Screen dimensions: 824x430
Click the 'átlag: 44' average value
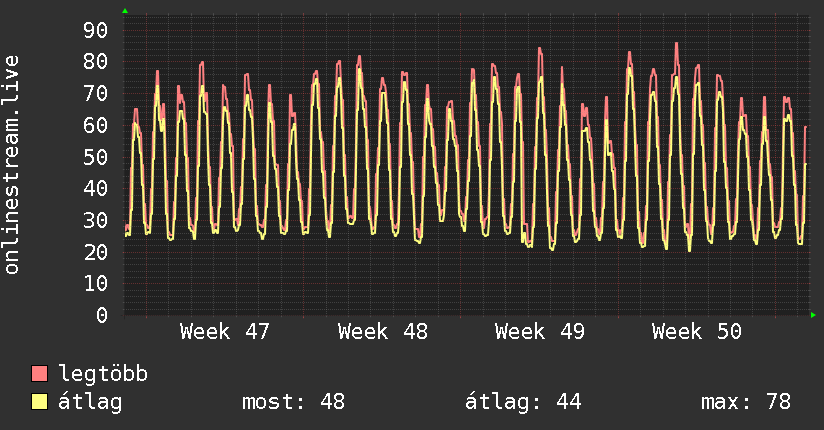[523, 402]
